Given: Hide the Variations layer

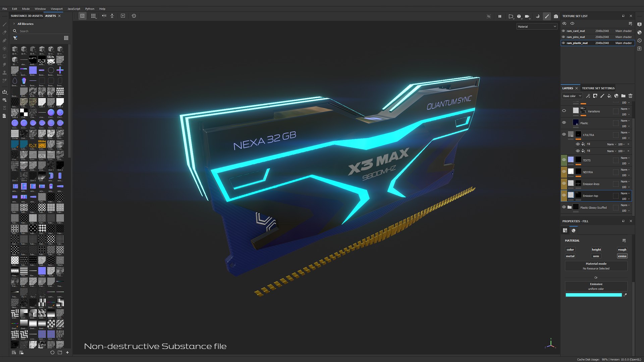Looking at the screenshot, I should (x=564, y=111).
